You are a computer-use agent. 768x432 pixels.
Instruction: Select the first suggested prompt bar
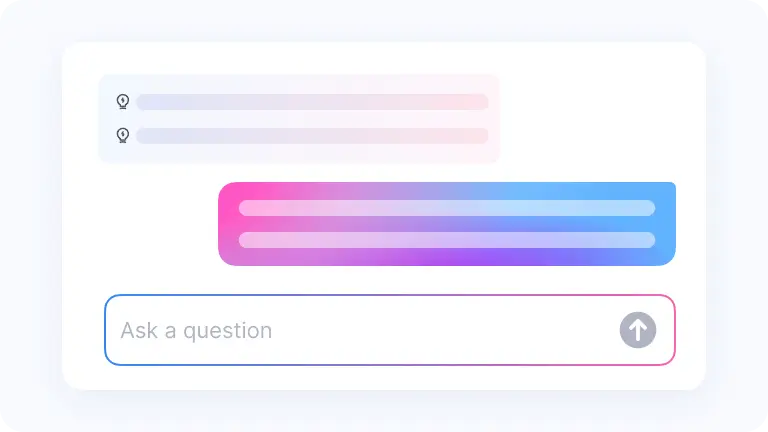point(312,102)
